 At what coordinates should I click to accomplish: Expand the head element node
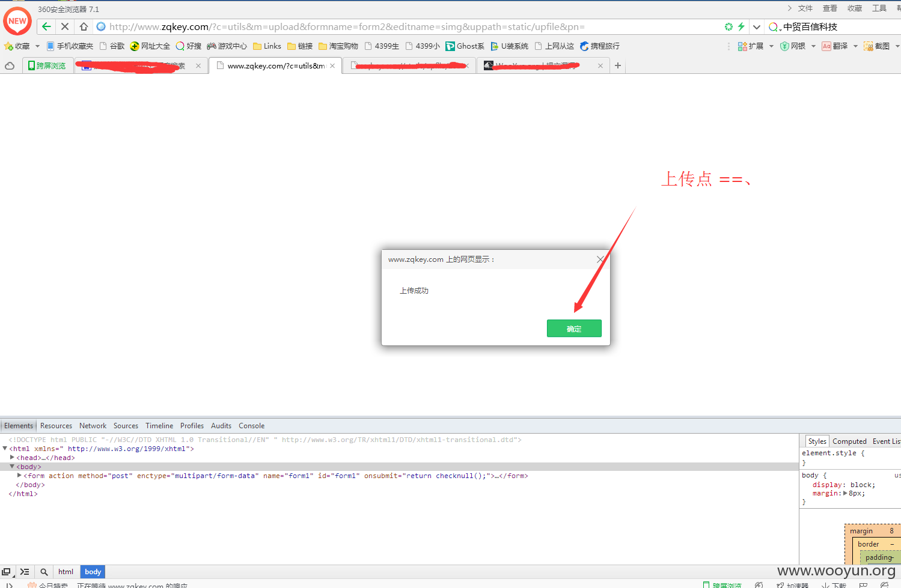click(x=13, y=458)
